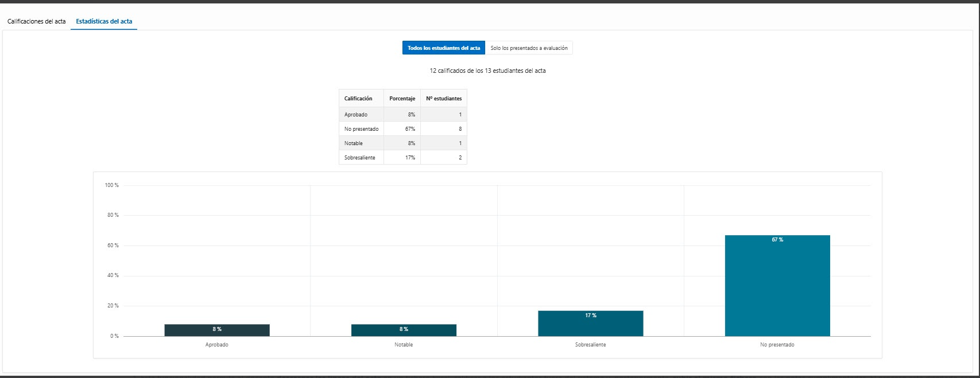Click the Notable bar in chart
This screenshot has height=378, width=980.
click(404, 330)
